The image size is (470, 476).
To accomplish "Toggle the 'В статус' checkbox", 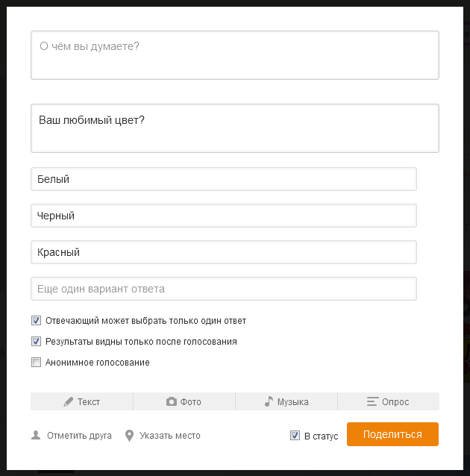I will point(295,436).
